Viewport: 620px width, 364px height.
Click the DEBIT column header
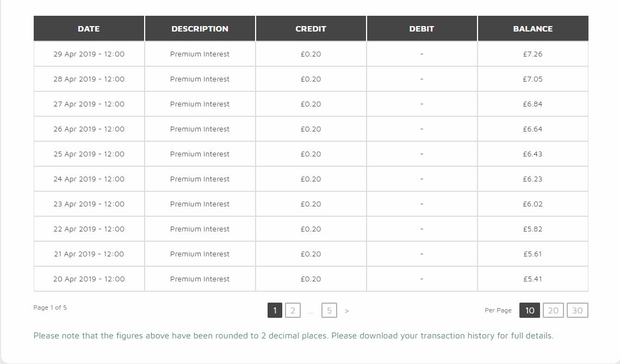click(x=421, y=28)
